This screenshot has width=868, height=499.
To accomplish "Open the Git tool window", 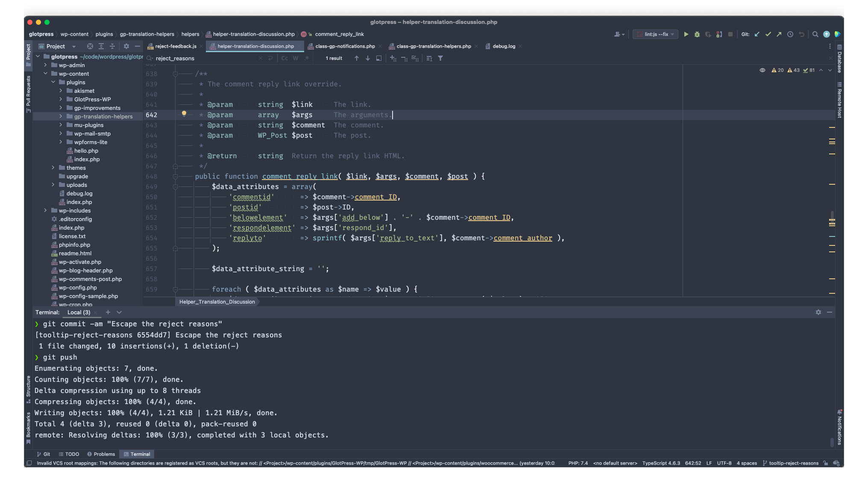I will click(44, 454).
